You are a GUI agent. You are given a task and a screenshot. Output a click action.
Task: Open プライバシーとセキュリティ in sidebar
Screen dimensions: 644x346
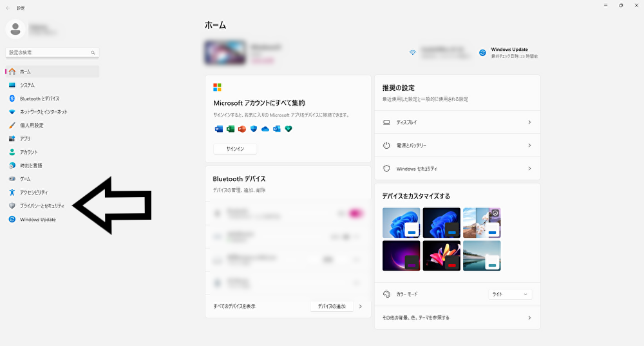click(x=52, y=206)
